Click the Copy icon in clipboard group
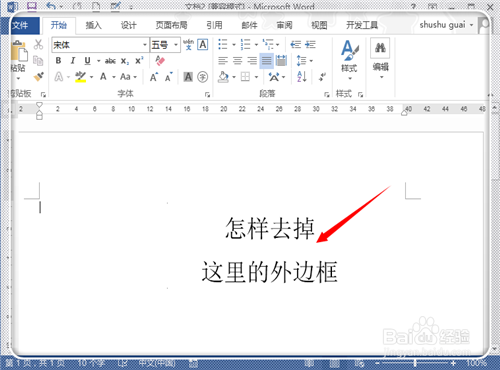This screenshot has height=370, width=500. tap(38, 61)
